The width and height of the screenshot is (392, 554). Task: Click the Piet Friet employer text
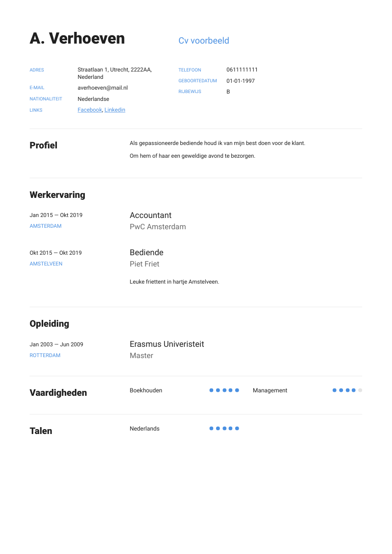[145, 264]
